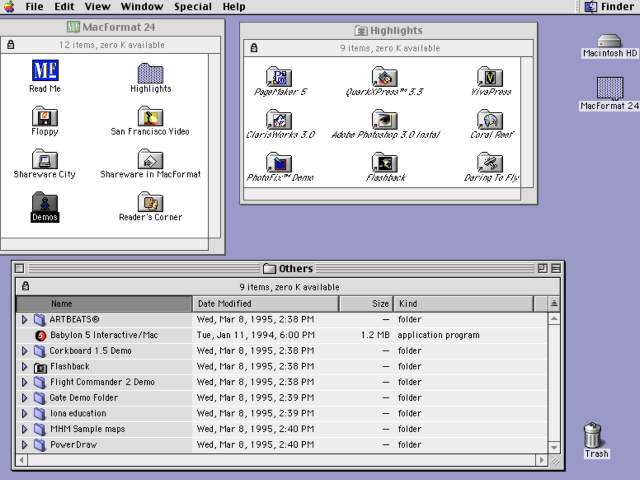640x480 pixels.
Task: Open the Edit menu
Action: click(x=64, y=7)
